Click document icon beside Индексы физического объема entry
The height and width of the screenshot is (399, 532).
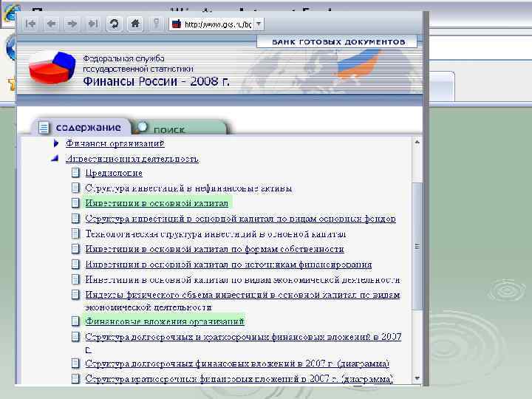[75, 295]
